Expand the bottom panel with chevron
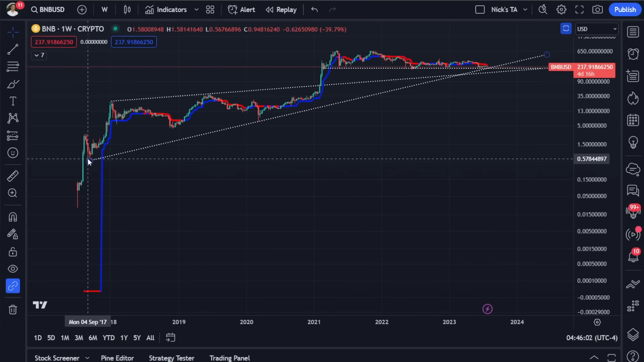Image resolution: width=644 pixels, height=362 pixels. pos(594,357)
